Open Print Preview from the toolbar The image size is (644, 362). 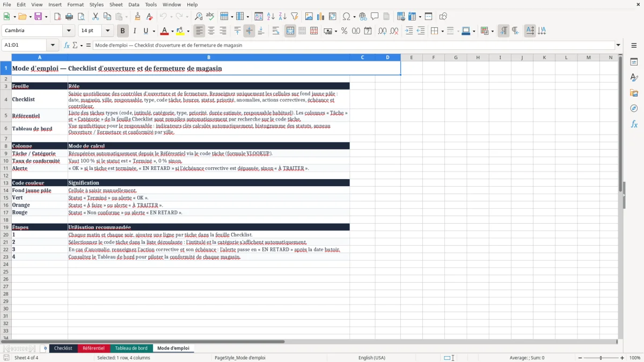point(81,17)
